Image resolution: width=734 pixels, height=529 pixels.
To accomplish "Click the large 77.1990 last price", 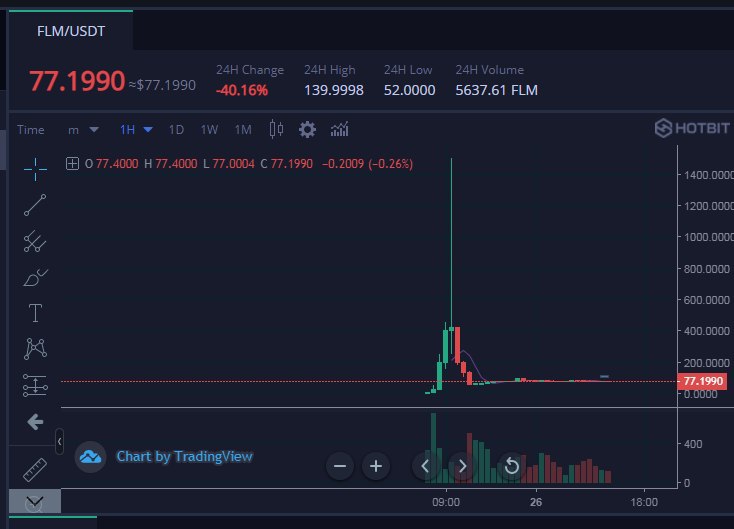I will tap(77, 81).
